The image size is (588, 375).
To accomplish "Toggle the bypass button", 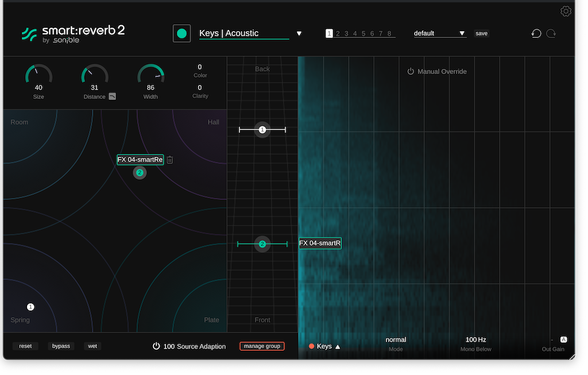I will pyautogui.click(x=61, y=346).
